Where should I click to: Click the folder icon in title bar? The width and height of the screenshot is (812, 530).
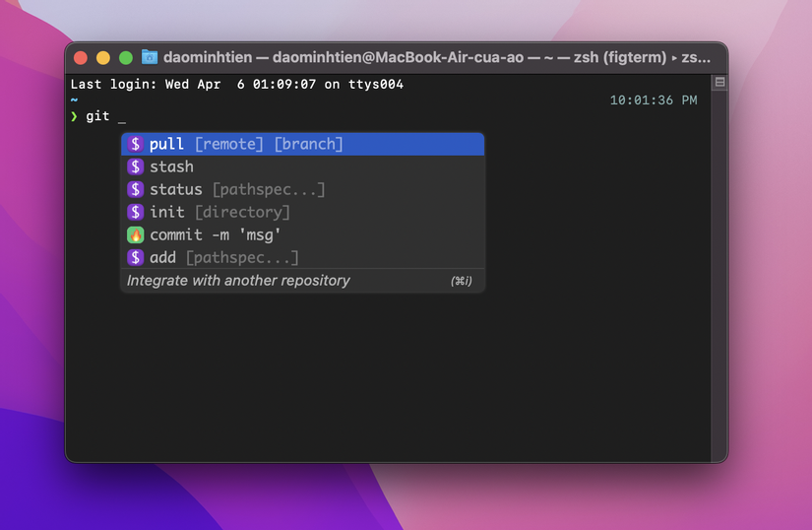pos(150,57)
